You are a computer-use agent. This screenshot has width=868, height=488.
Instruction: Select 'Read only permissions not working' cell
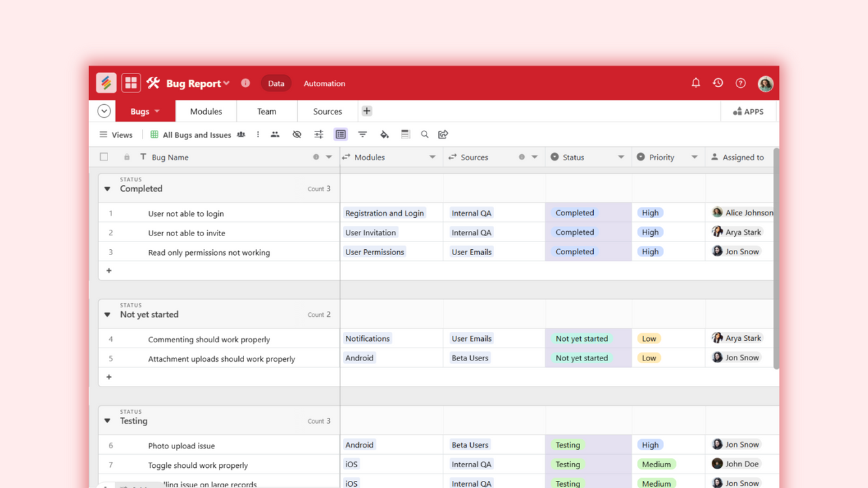209,252
